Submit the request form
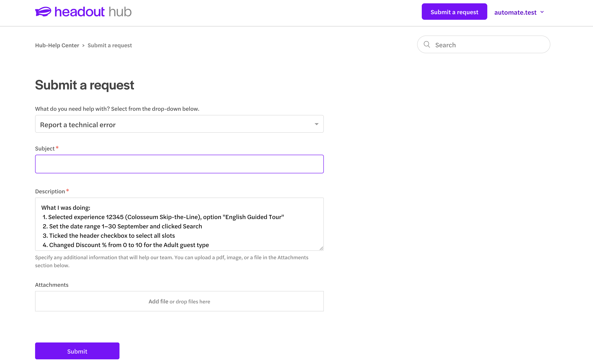The height and width of the screenshot is (364, 593). [x=77, y=351]
